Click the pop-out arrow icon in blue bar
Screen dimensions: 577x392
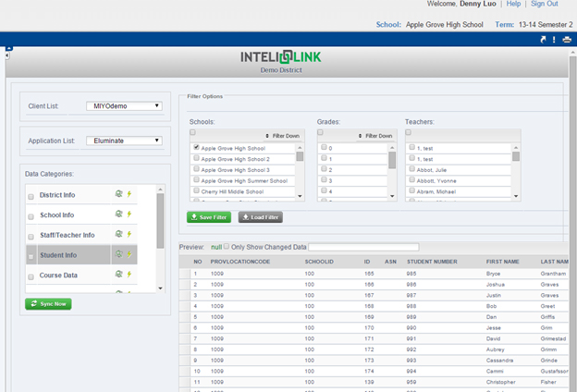543,40
